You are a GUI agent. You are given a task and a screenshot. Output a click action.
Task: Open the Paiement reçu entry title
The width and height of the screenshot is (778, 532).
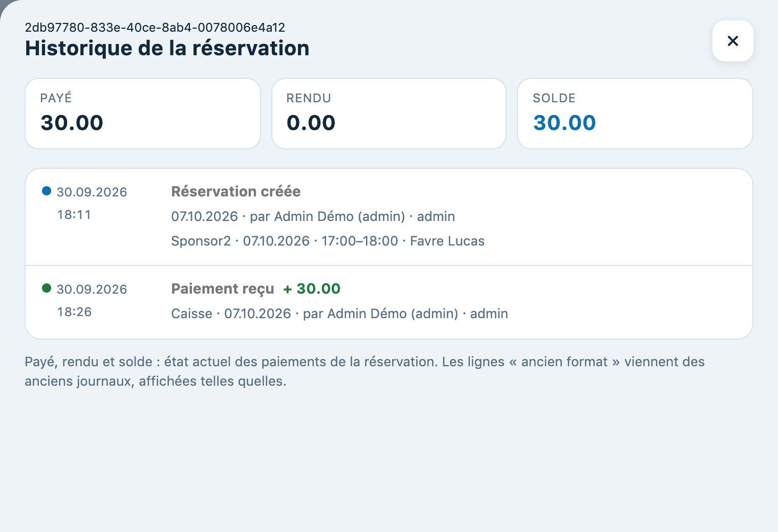(x=223, y=289)
